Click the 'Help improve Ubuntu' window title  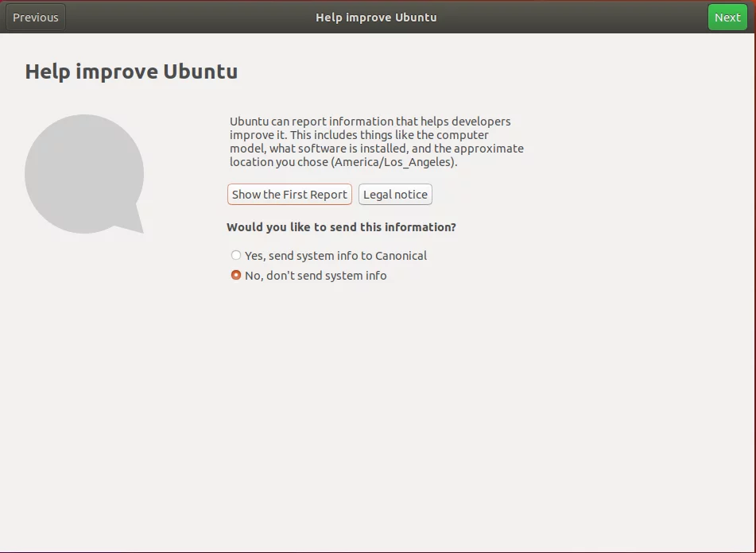coord(376,17)
